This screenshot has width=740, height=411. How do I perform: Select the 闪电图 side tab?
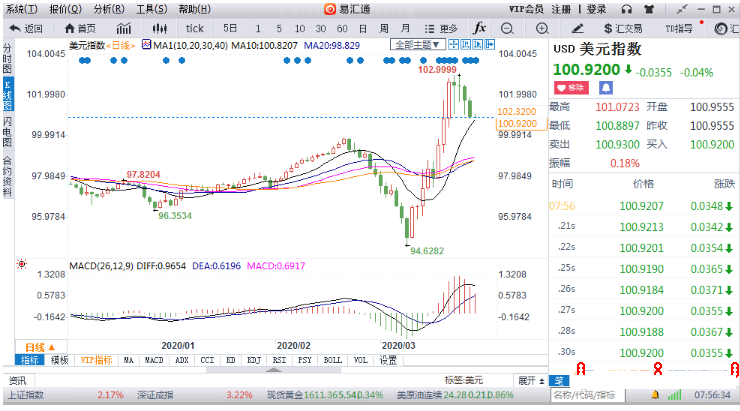tap(8, 132)
